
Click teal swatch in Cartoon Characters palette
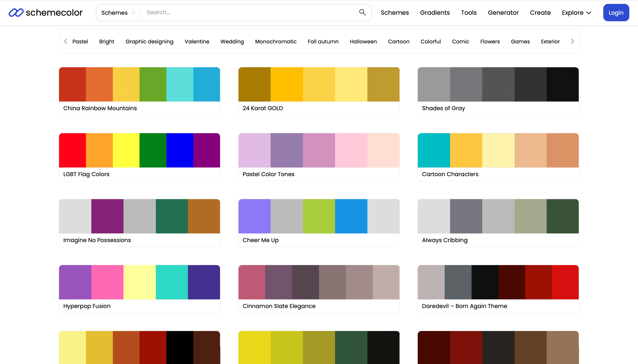point(434,150)
